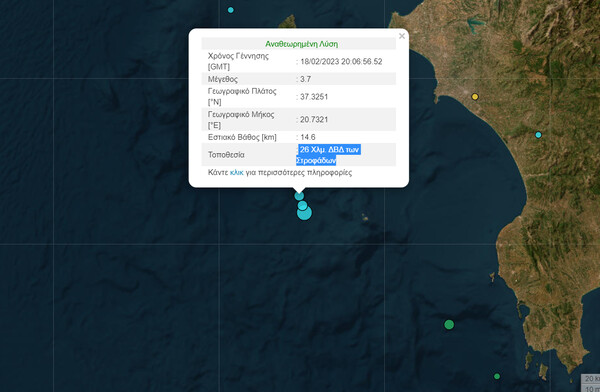The height and width of the screenshot is (392, 600).
Task: Select the large green marker in the sea
Action: point(449,325)
